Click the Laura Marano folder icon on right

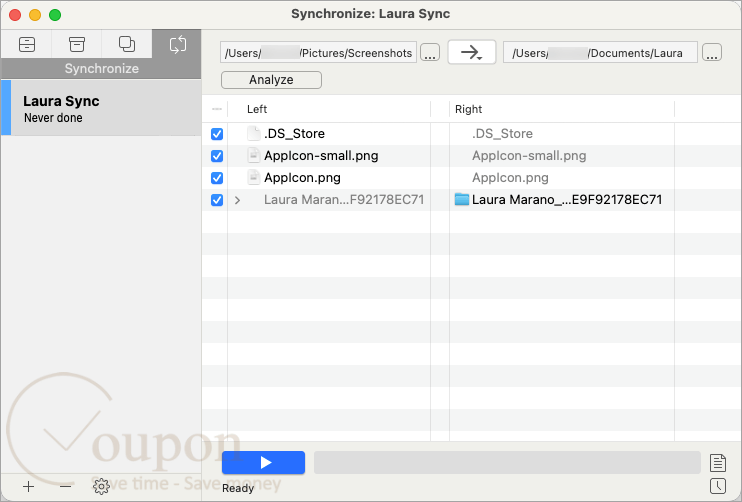pyautogui.click(x=461, y=199)
